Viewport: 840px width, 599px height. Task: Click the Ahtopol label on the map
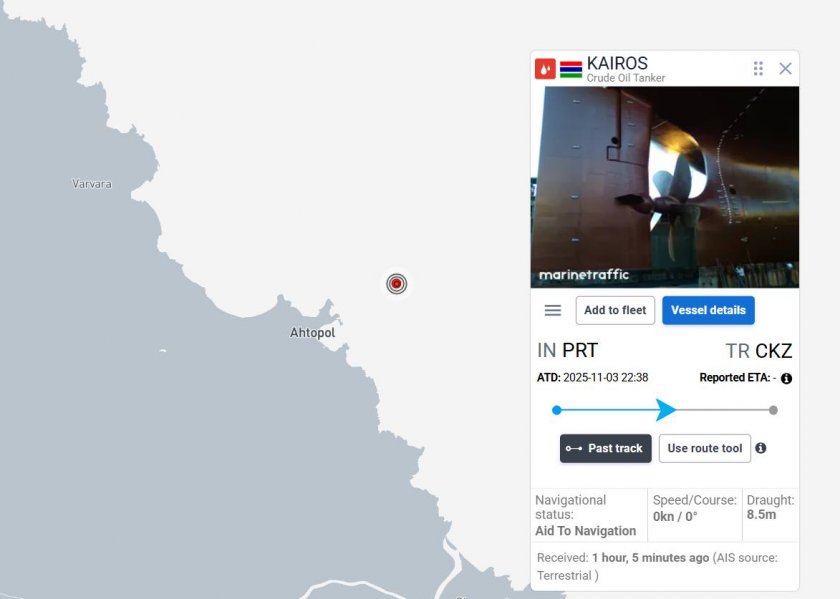coord(312,333)
